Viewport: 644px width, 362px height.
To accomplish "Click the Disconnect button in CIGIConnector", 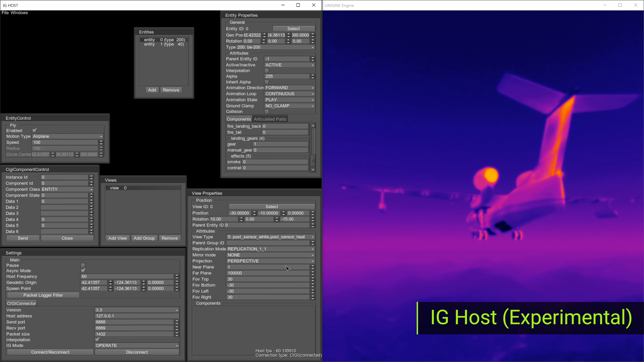I will click(x=137, y=352).
